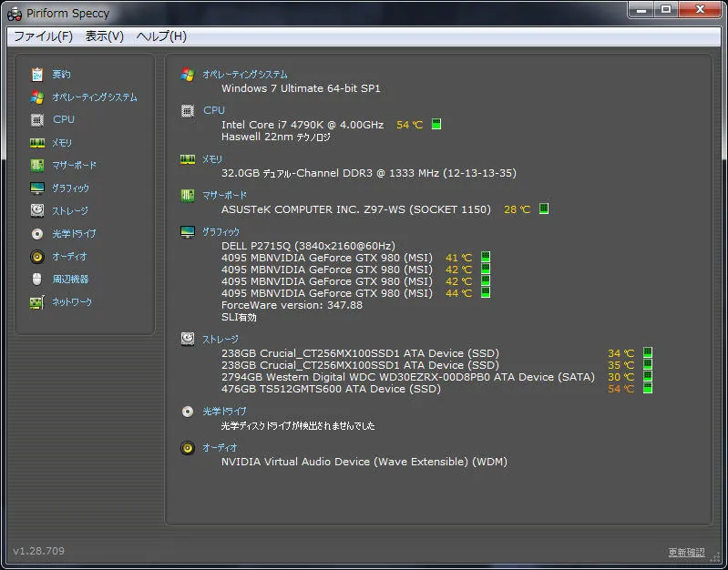Click the motherboard icon in sidebar
The width and height of the screenshot is (728, 570).
coord(36,165)
